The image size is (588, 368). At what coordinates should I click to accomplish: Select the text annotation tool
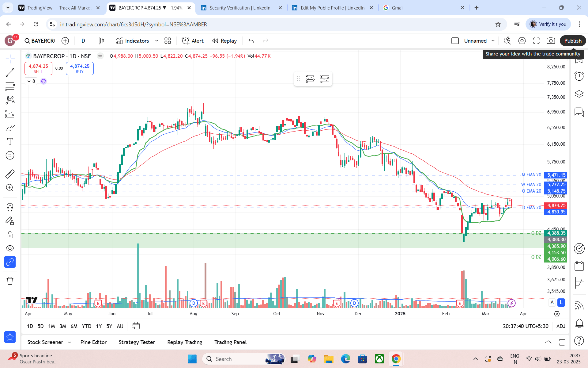(10, 142)
